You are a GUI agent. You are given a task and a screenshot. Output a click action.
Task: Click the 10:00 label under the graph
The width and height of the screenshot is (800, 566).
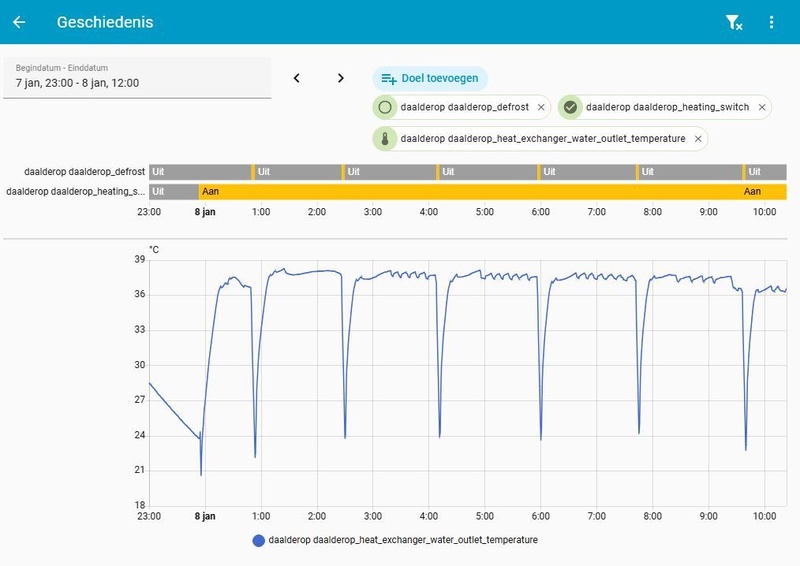pyautogui.click(x=764, y=516)
